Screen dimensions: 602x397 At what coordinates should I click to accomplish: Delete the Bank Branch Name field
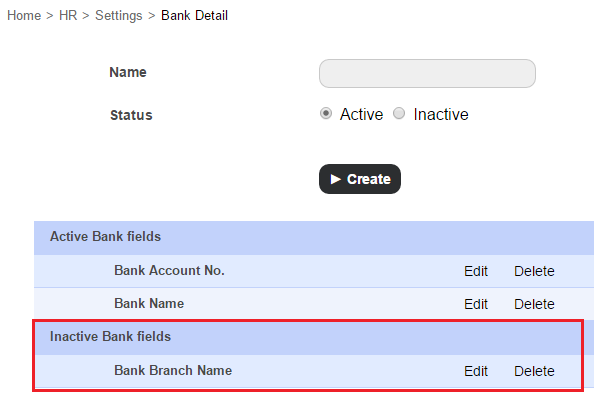point(534,371)
